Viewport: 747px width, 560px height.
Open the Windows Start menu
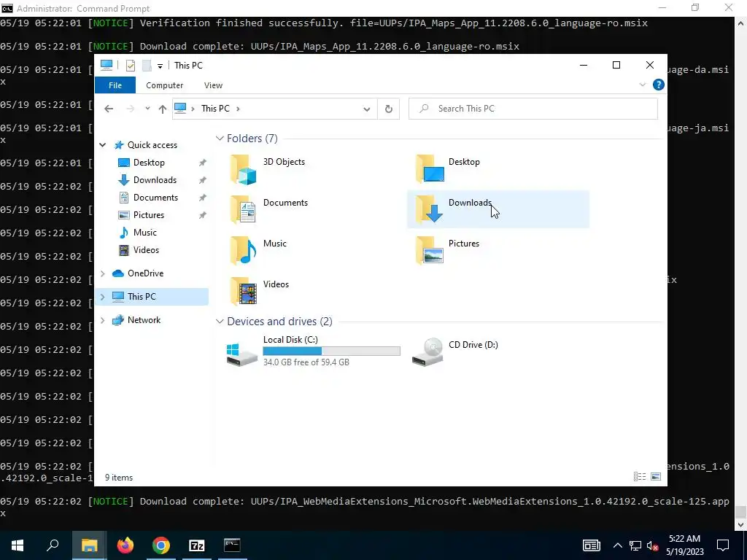[18, 545]
